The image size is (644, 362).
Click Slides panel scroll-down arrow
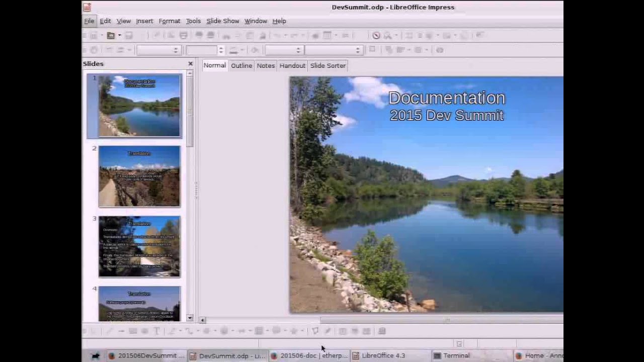tap(190, 318)
